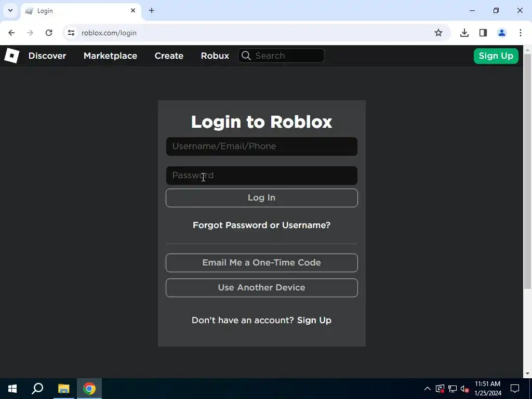Reload the page with refresh icon
Screen dimensions: 532x399
click(49, 33)
